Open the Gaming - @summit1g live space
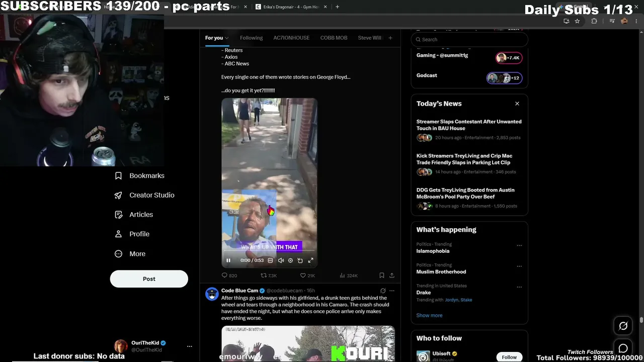This screenshot has width=644, height=362. [469, 57]
